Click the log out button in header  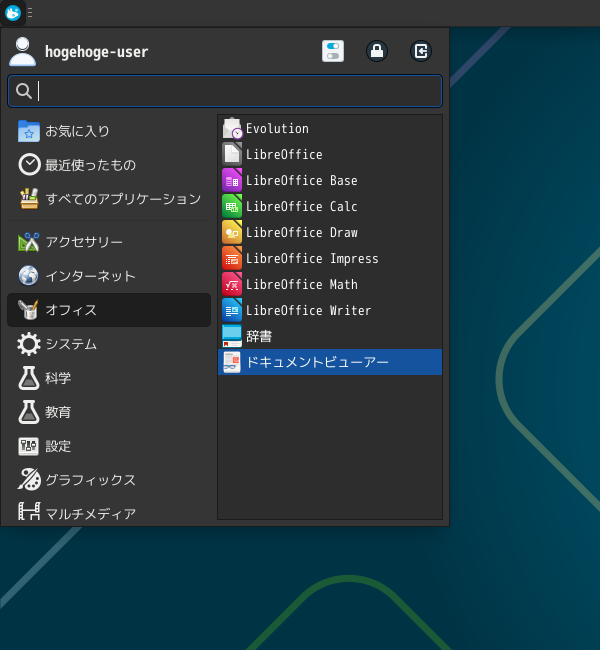click(x=421, y=51)
